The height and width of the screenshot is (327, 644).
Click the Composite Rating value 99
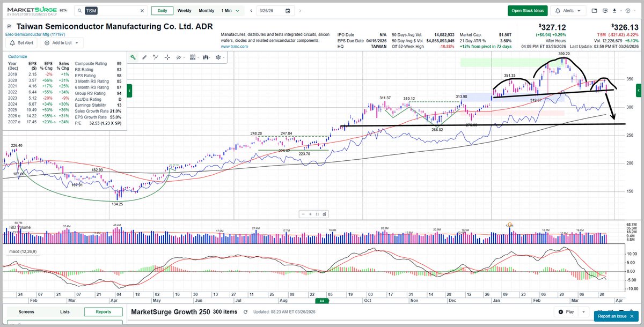[x=118, y=63]
